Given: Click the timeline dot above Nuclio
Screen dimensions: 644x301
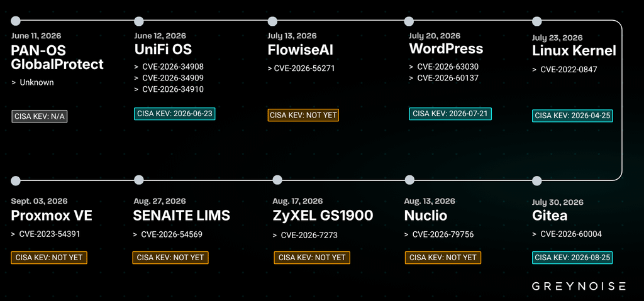Looking at the screenshot, I should (x=409, y=180).
